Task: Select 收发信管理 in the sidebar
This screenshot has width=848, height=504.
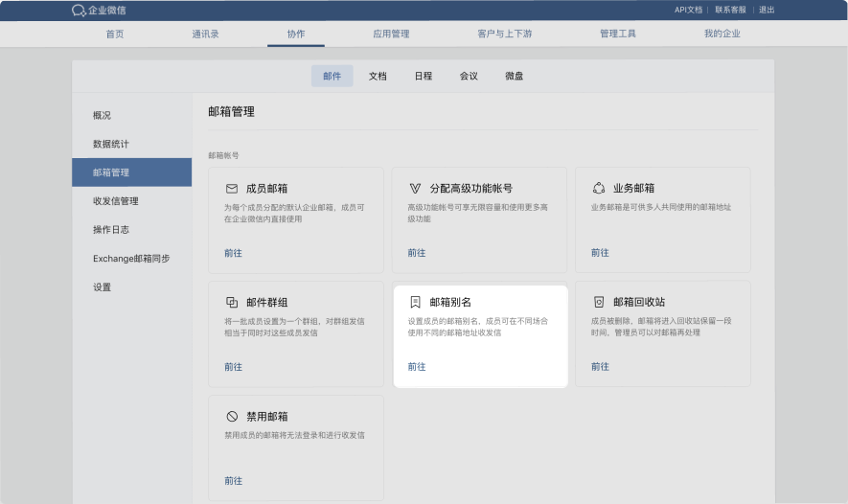Action: tap(115, 201)
